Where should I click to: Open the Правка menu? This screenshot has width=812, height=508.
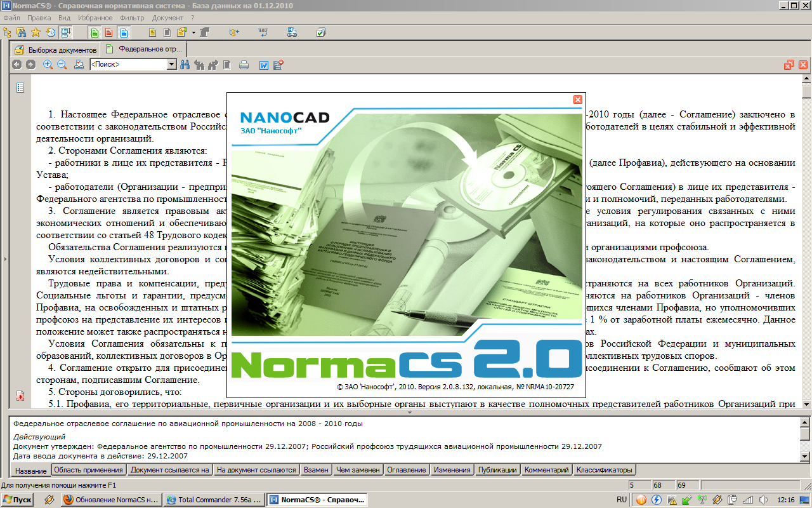click(x=39, y=18)
